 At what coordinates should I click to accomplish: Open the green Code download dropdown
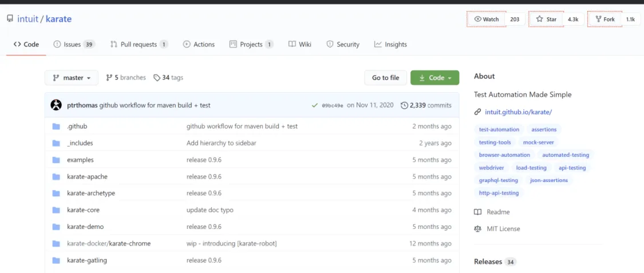[x=434, y=78]
